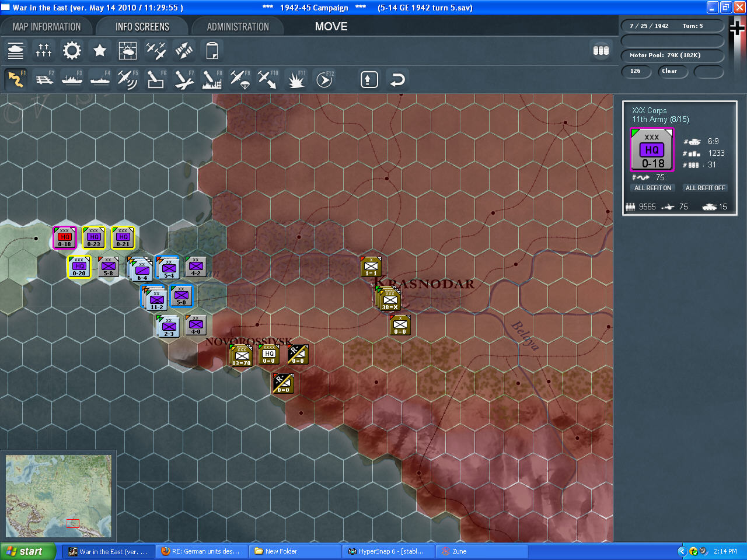Viewport: 747px width, 560px height.
Task: Click the upward arrow box icon
Action: click(x=369, y=79)
